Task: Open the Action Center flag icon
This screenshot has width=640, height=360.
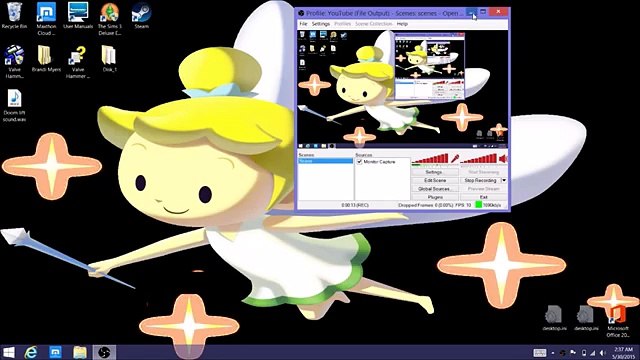Action: point(573,353)
